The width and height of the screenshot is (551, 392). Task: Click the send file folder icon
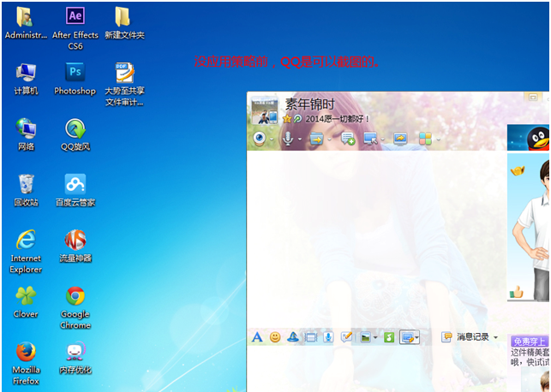[x=315, y=138]
